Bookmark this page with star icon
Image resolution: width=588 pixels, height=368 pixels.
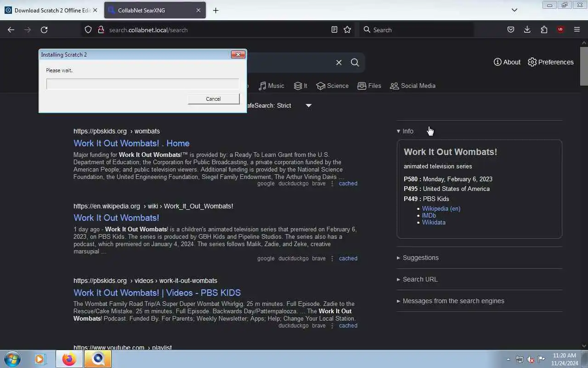347,30
